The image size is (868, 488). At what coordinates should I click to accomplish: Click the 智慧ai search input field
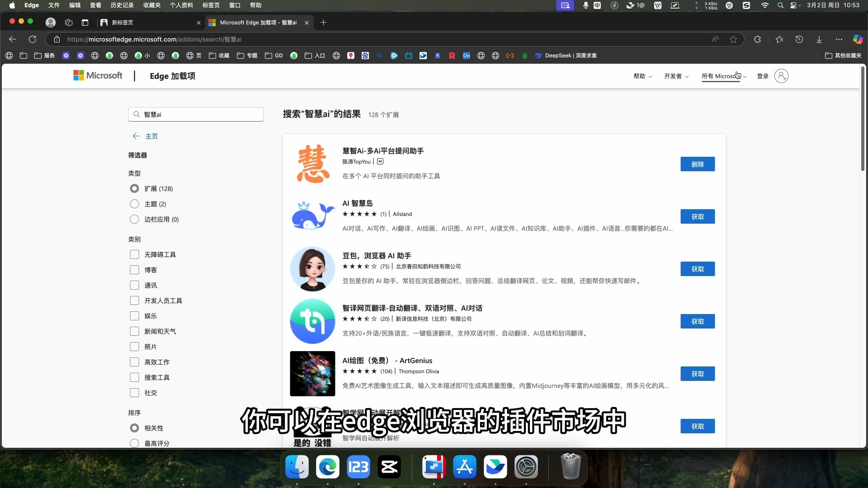click(x=196, y=114)
